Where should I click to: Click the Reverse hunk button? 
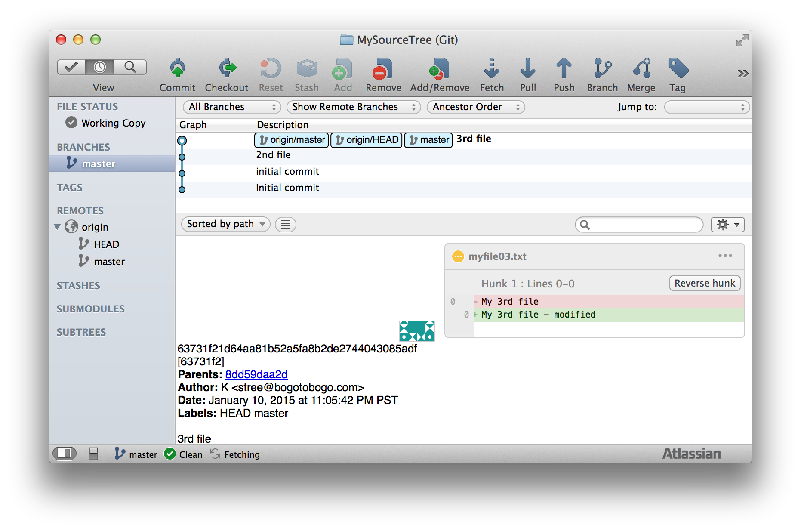(x=704, y=283)
